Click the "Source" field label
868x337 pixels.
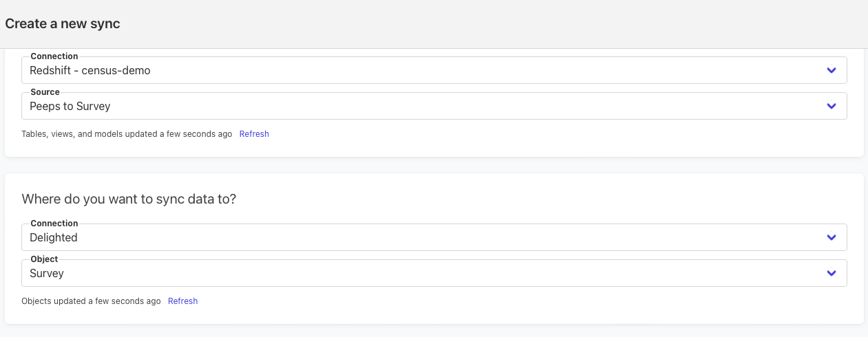point(45,92)
